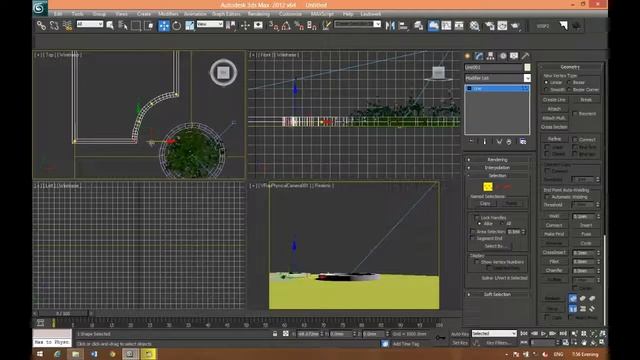Enable the Automatic Welding checkbox

(x=547, y=197)
